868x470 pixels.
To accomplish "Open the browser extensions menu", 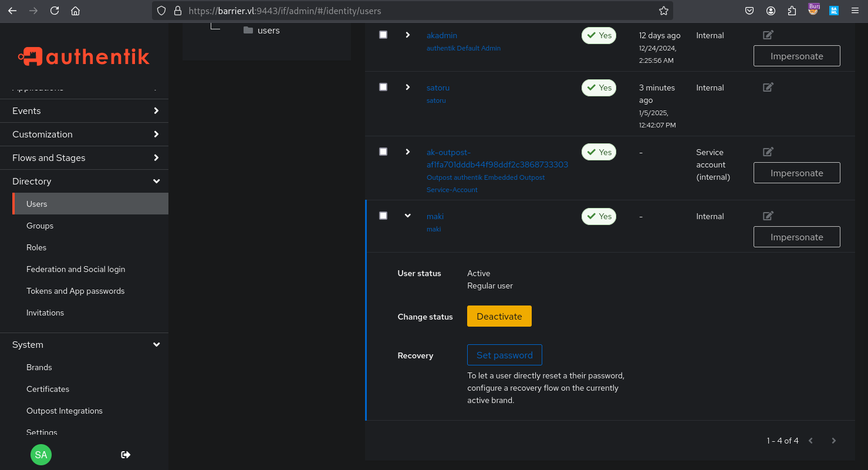I will [792, 11].
